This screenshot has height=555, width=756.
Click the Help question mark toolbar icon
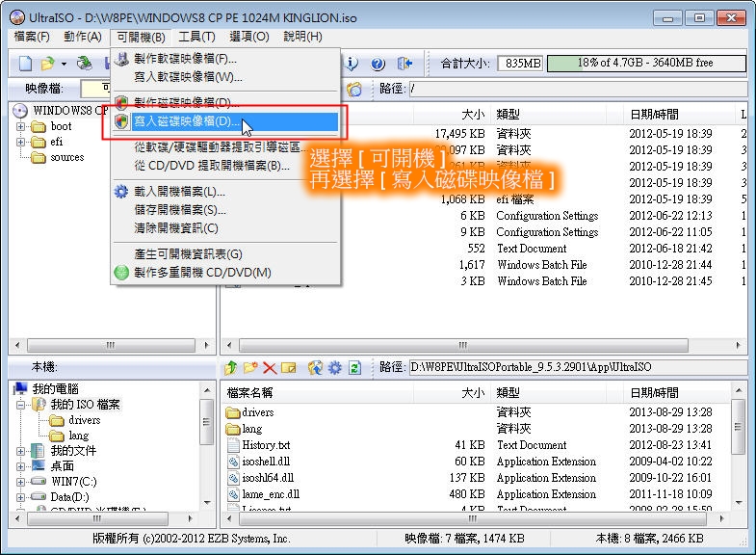pos(378,64)
